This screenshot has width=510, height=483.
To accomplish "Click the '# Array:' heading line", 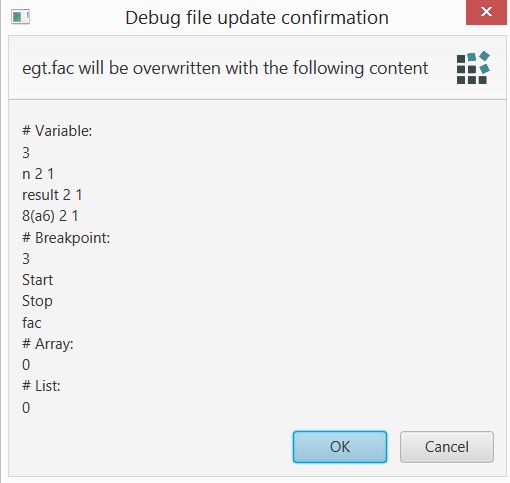I will pos(48,344).
